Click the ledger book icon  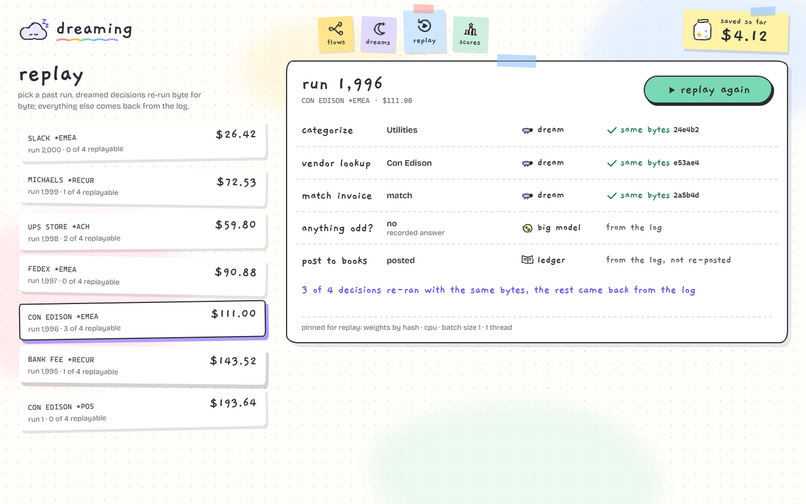[527, 260]
